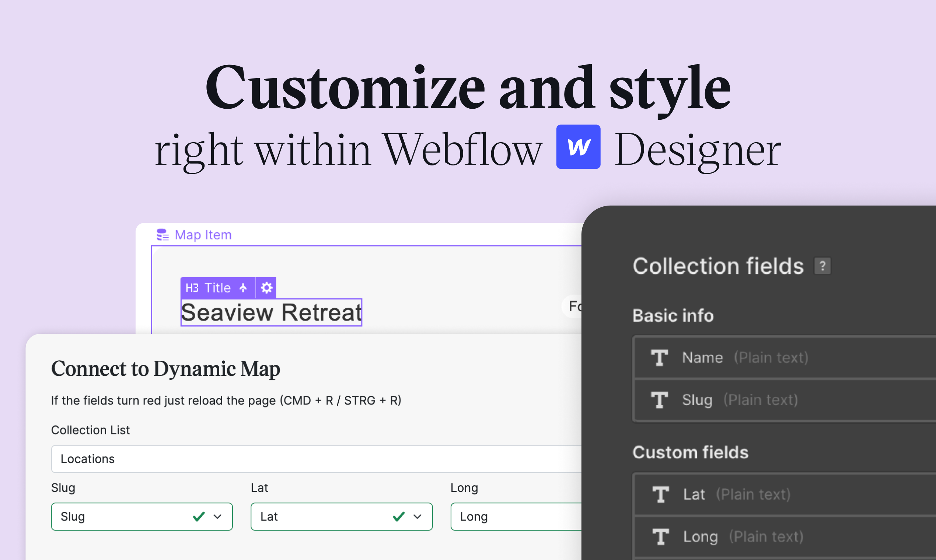This screenshot has width=936, height=560.
Task: Click the green checkmark in the Lat selector
Action: tap(399, 516)
